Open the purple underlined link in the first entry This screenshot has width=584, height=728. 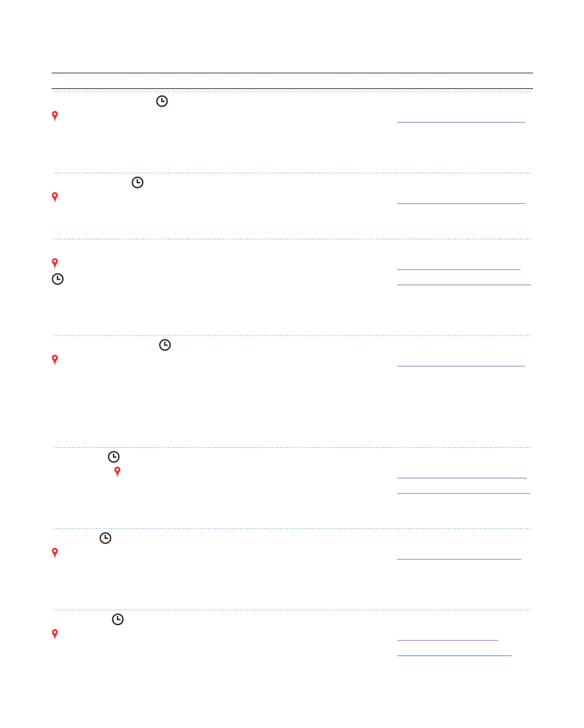[x=461, y=121]
